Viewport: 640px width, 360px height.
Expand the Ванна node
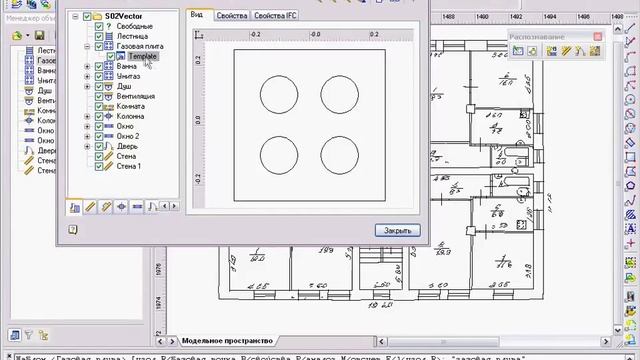87,66
